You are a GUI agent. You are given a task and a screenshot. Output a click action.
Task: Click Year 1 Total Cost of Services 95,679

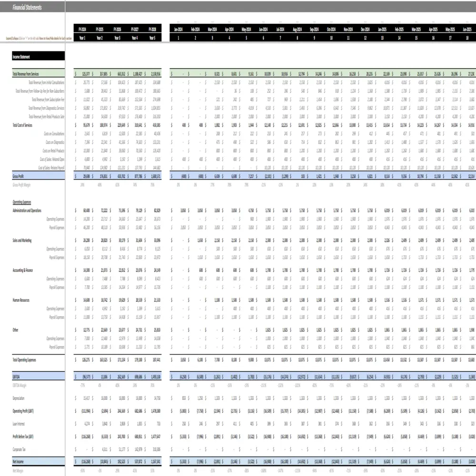pyautogui.click(x=87, y=125)
